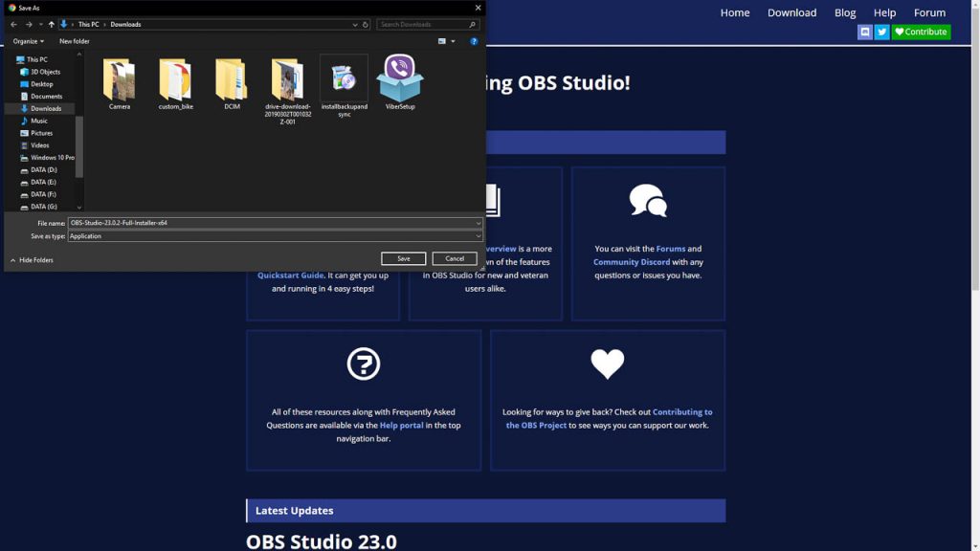Select the Camera folder
This screenshot has height=551, width=980.
click(120, 84)
